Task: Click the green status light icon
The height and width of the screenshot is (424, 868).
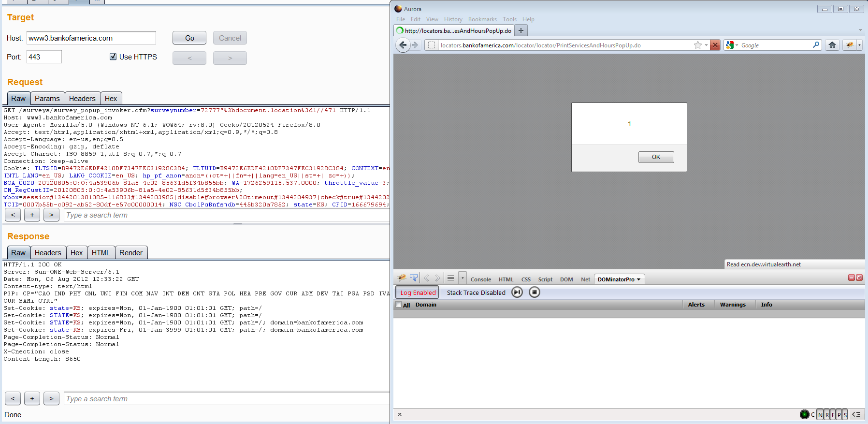Action: click(805, 414)
